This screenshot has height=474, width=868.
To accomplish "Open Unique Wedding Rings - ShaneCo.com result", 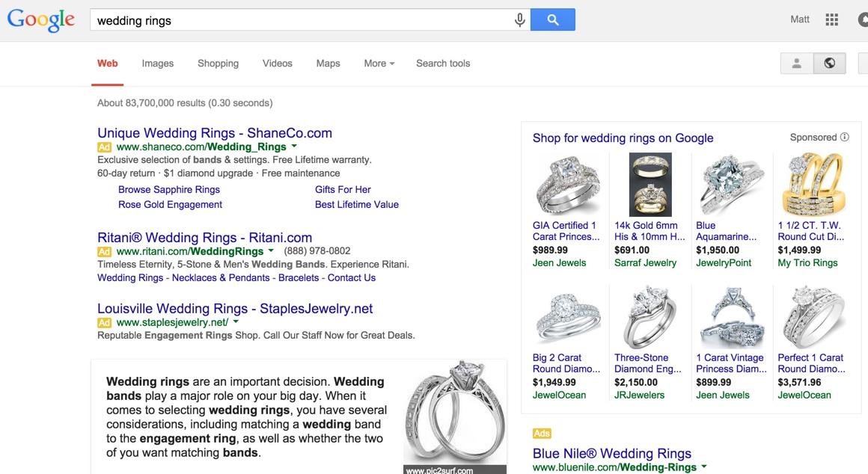I will click(x=215, y=133).
